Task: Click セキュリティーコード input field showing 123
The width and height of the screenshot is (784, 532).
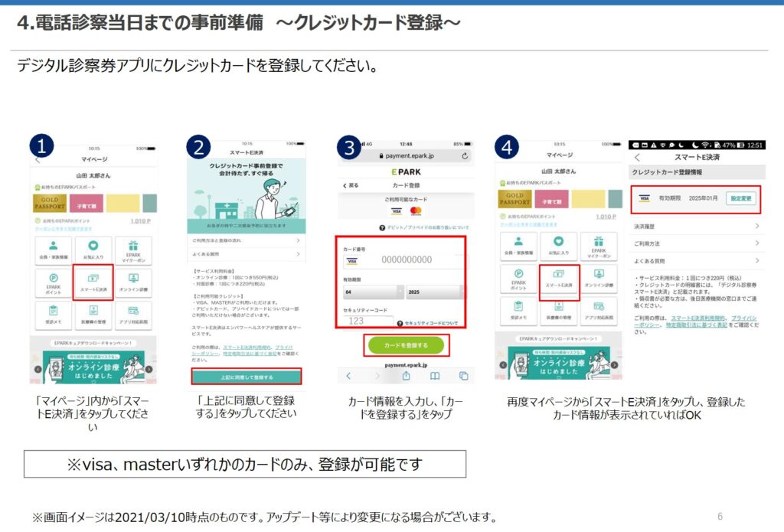Action: [368, 321]
